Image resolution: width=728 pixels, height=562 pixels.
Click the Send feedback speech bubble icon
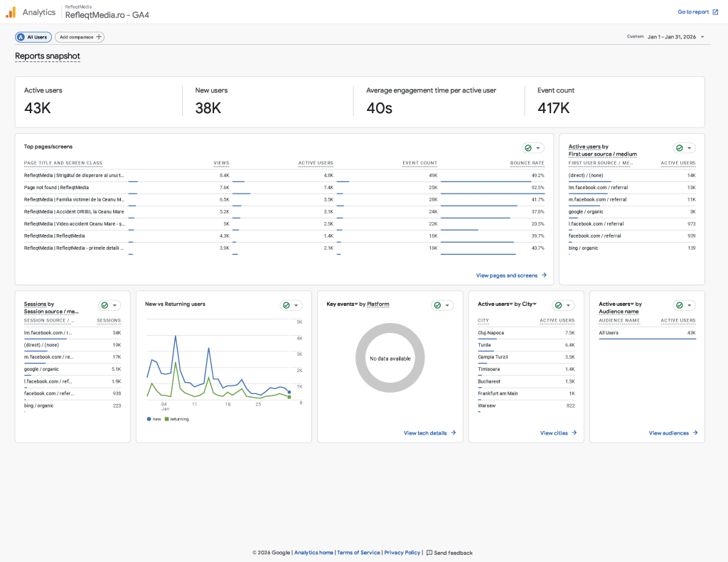(x=429, y=553)
